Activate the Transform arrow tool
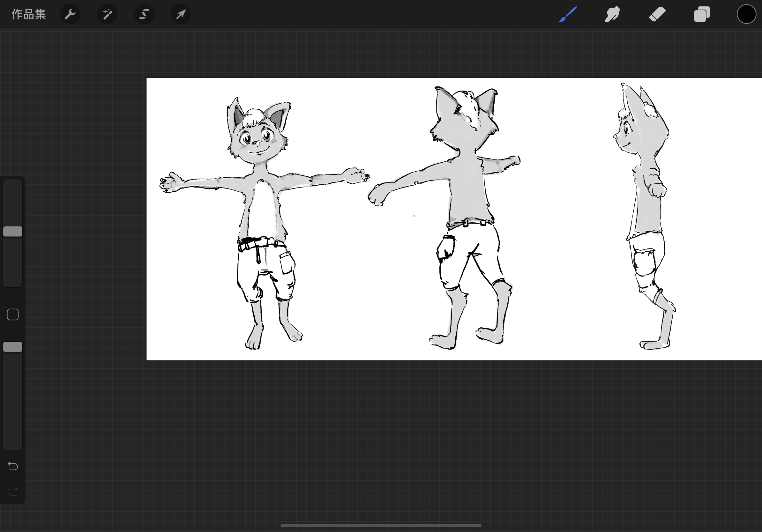Viewport: 762px width, 532px height. coord(181,14)
